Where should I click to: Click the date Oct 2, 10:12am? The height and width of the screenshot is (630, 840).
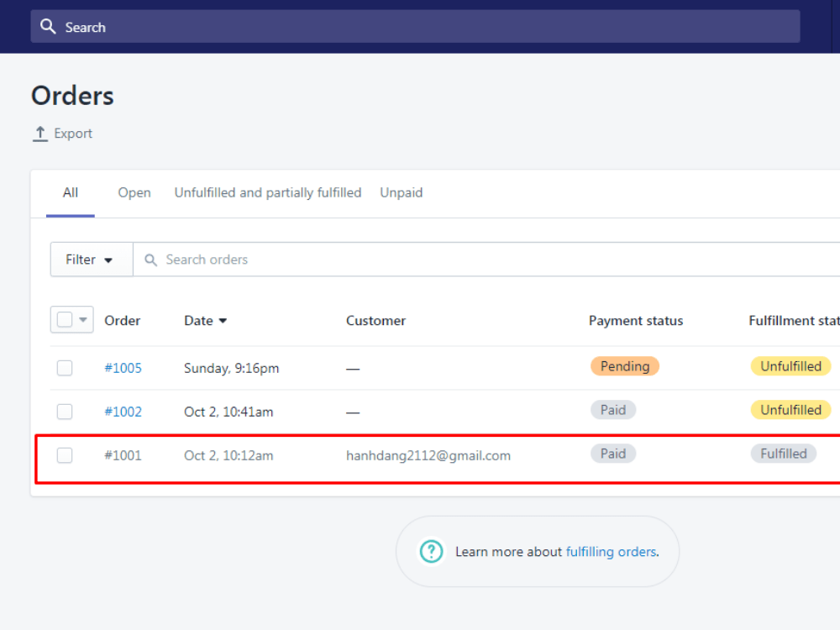(228, 456)
